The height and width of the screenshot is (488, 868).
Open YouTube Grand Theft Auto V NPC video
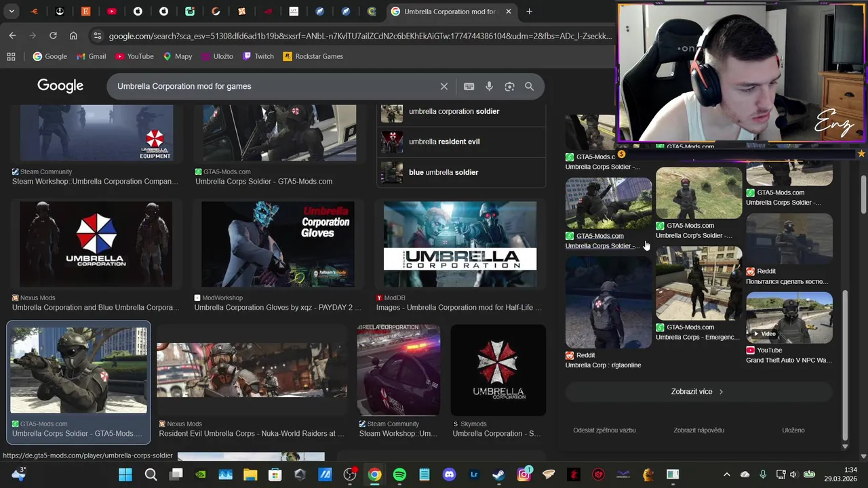click(x=789, y=317)
